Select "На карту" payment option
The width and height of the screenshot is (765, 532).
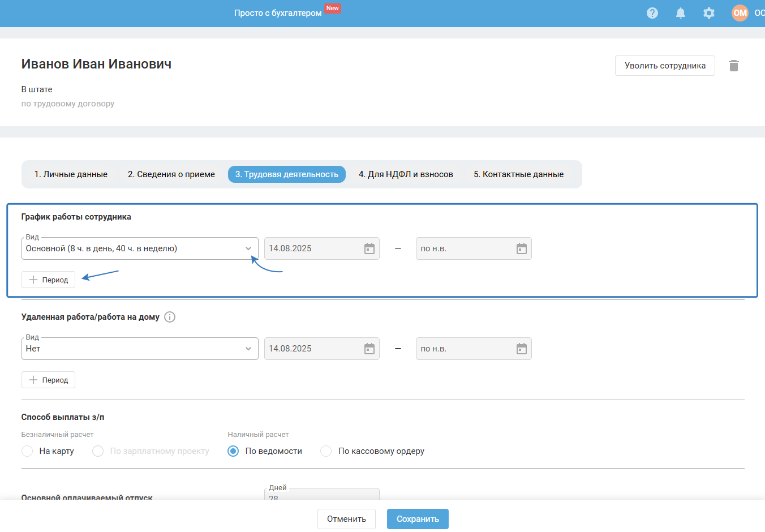27,451
